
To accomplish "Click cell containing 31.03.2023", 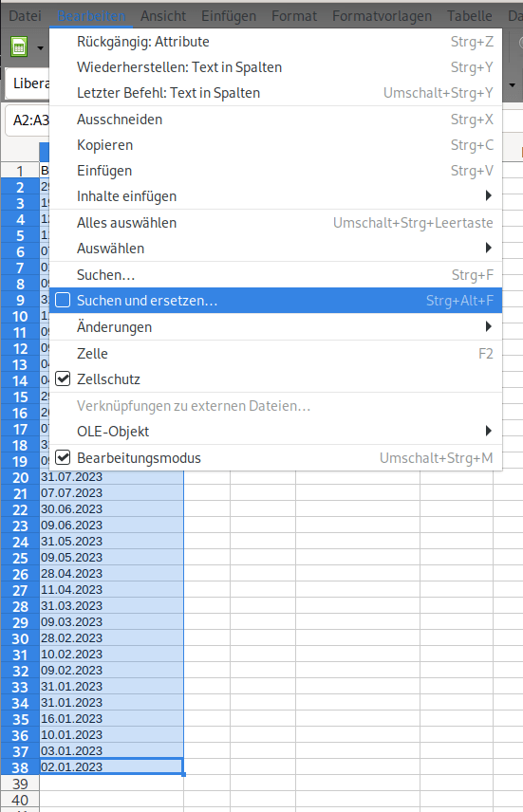I will (x=111, y=605).
